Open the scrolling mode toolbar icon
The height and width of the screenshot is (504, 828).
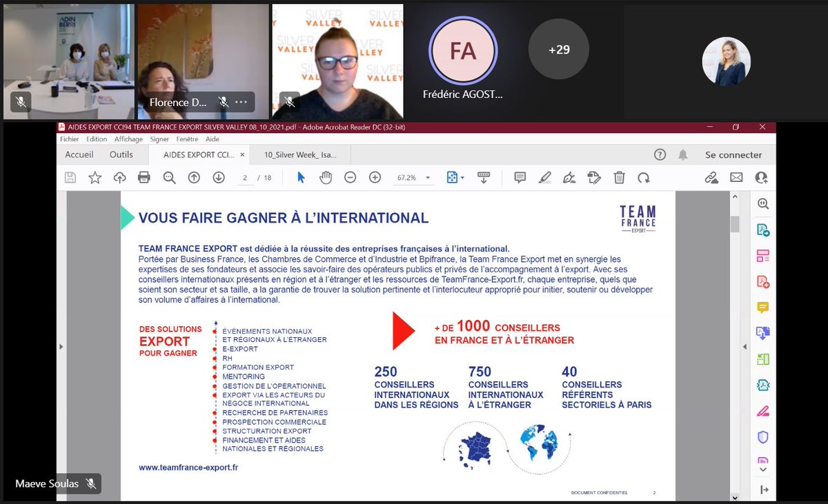tap(484, 177)
